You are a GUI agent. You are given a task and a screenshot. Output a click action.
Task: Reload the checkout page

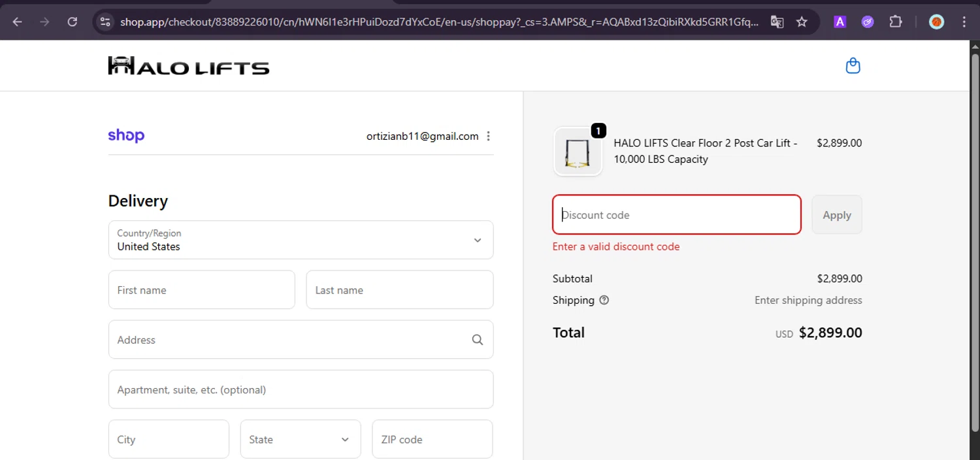[73, 22]
